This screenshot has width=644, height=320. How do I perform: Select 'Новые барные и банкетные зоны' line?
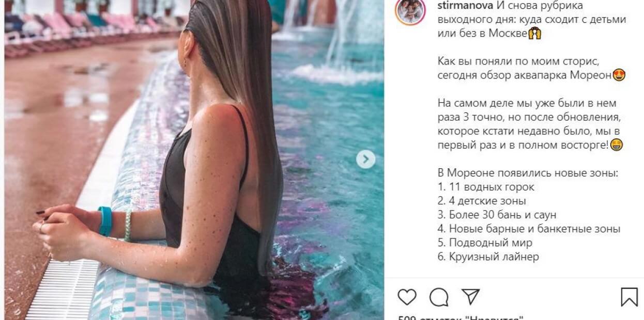tap(534, 229)
